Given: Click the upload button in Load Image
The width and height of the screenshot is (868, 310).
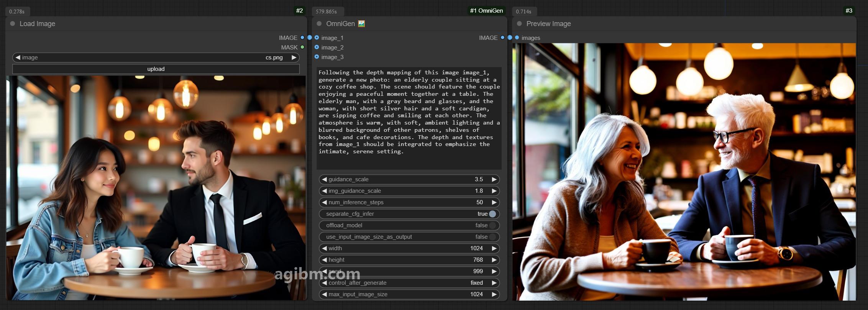Looking at the screenshot, I should (x=156, y=69).
